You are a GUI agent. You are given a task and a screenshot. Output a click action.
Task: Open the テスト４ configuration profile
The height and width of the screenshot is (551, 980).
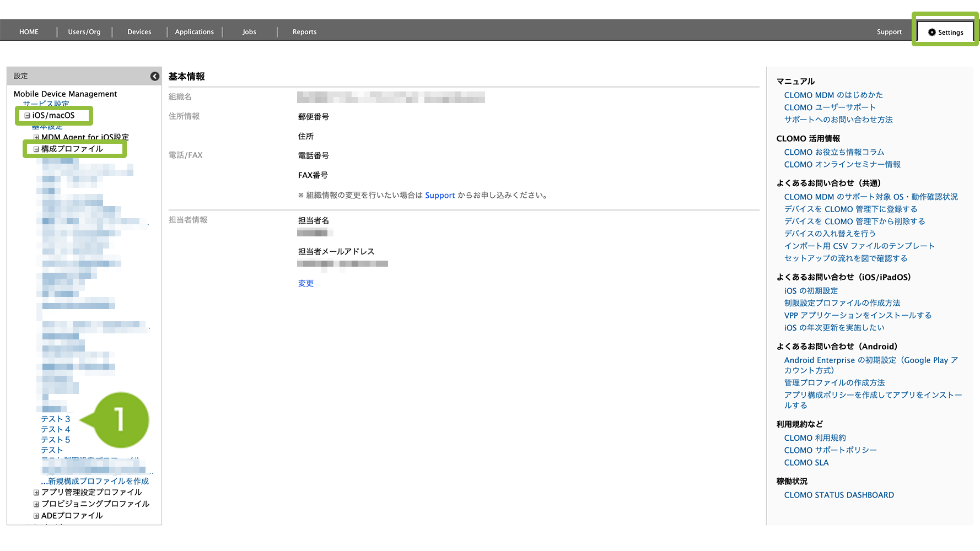tap(56, 429)
